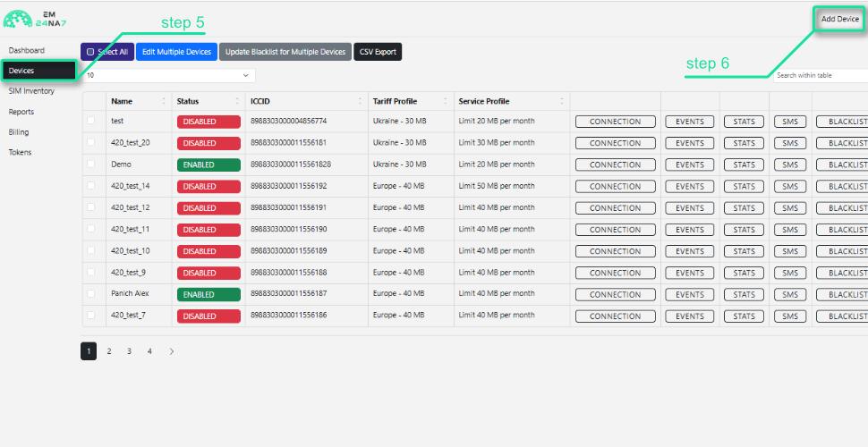This screenshot has height=447, width=868.
Task: Sort by ICCID column sort icon
Action: tap(360, 101)
